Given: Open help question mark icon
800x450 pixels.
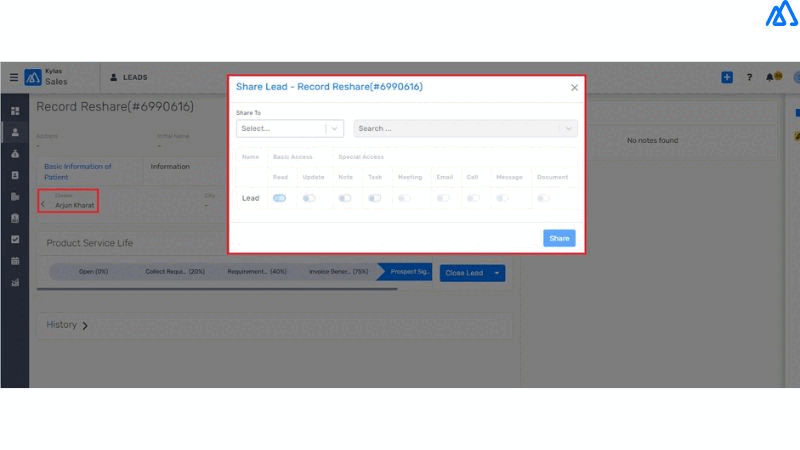Looking at the screenshot, I should 749,77.
